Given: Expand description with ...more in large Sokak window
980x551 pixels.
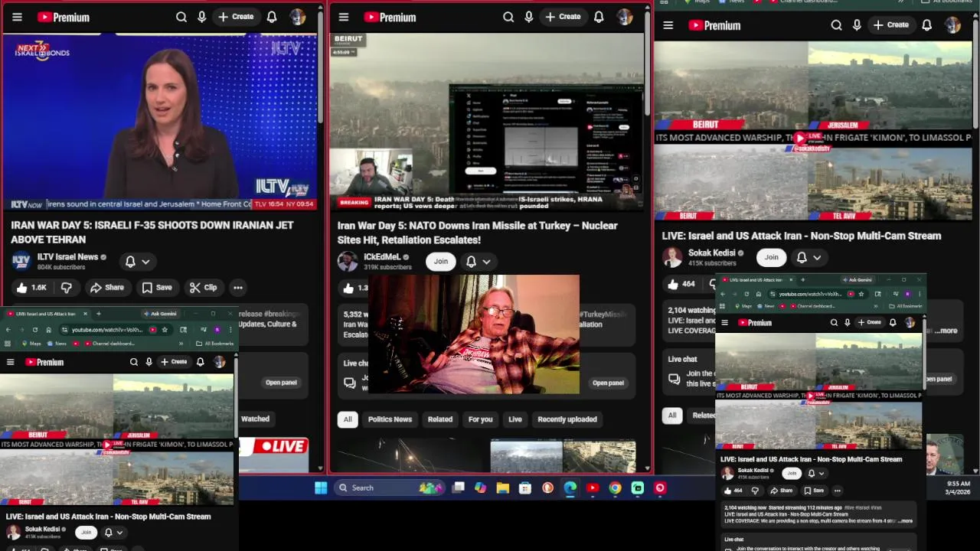Looking at the screenshot, I should (x=946, y=331).
